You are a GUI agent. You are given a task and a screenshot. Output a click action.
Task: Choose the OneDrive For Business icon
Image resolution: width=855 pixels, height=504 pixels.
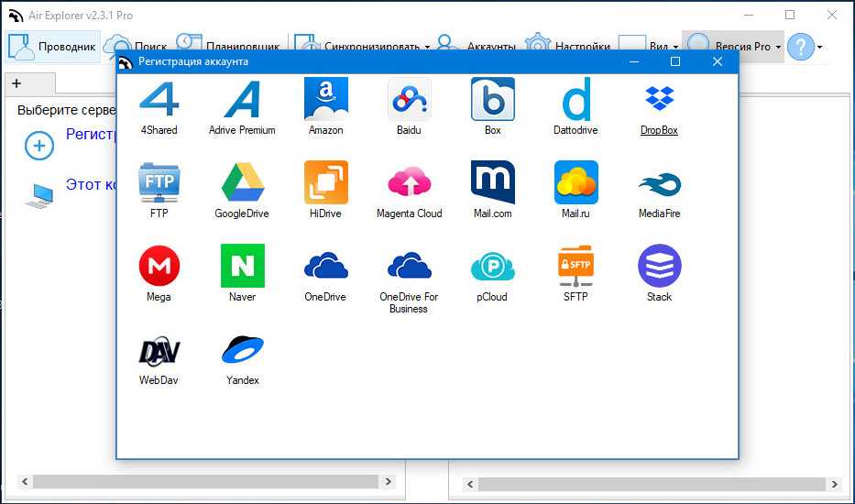[x=409, y=267]
